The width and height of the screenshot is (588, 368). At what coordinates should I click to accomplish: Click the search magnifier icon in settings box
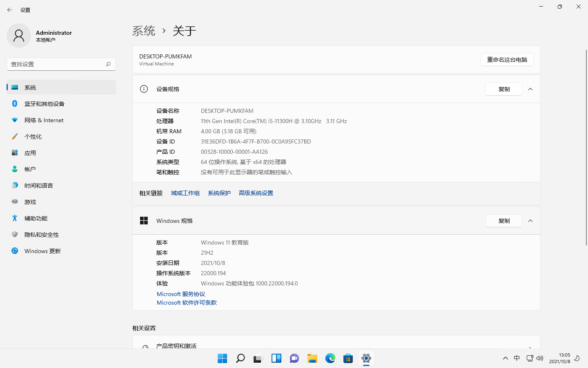(108, 64)
